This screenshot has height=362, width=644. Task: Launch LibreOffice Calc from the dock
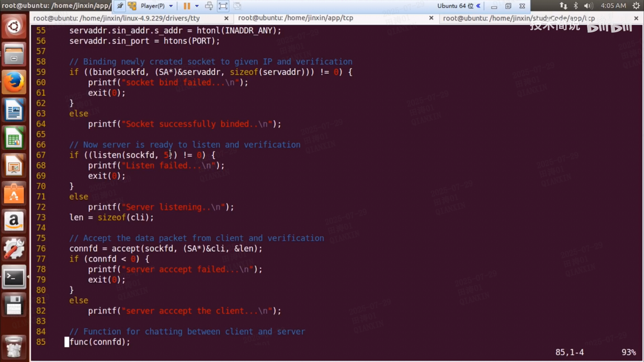[x=14, y=138]
